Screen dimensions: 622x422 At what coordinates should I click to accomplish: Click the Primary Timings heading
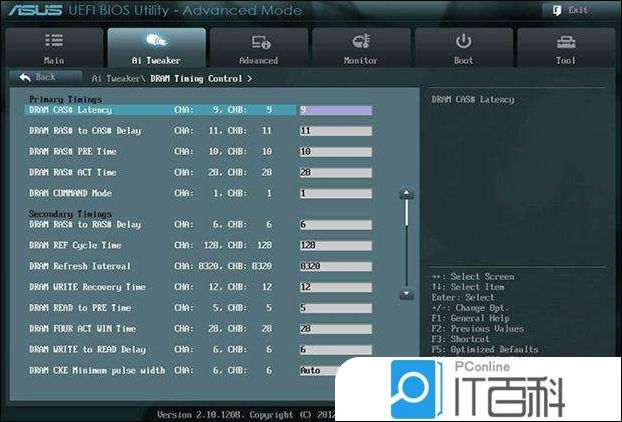coord(65,99)
